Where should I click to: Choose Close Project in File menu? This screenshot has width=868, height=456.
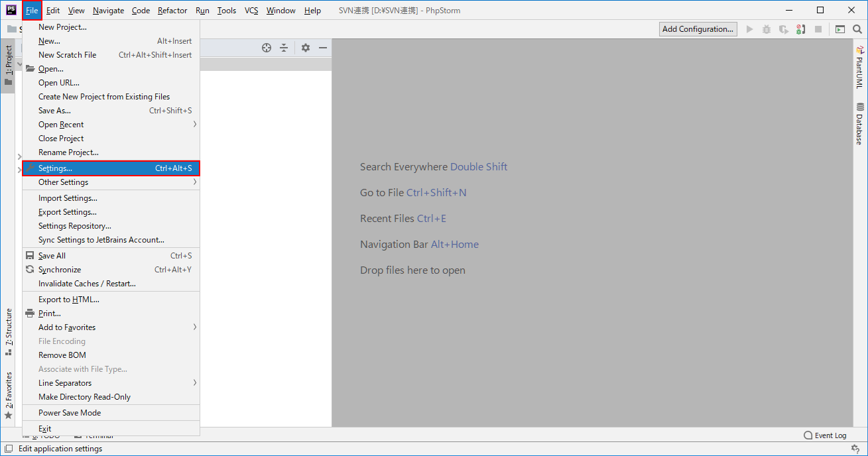tap(111, 139)
